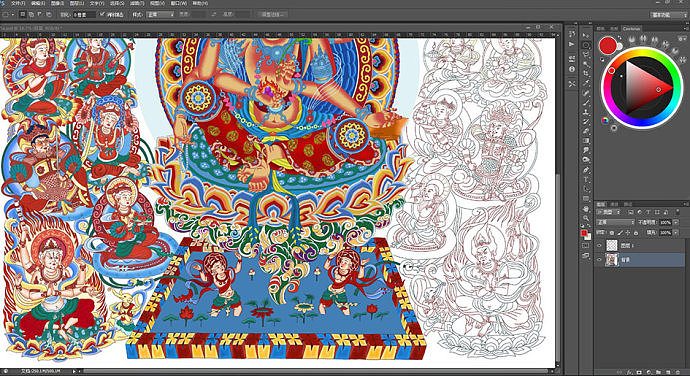The width and height of the screenshot is (690, 376).
Task: Select the Zoom tool
Action: pyautogui.click(x=586, y=218)
